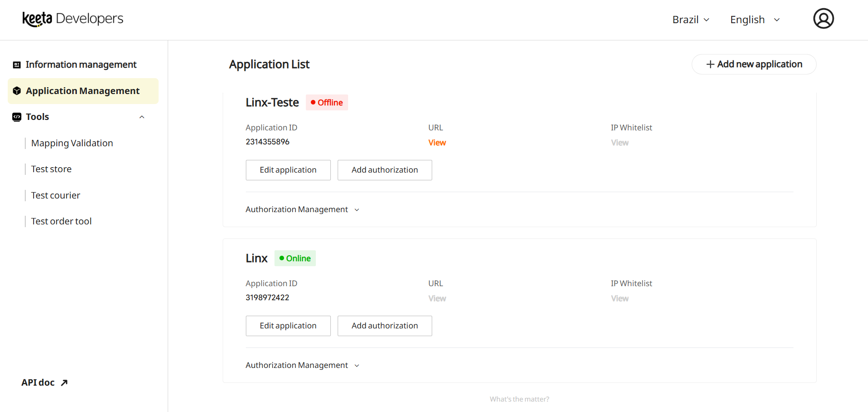Open Mapping Validation tool

pos(72,143)
